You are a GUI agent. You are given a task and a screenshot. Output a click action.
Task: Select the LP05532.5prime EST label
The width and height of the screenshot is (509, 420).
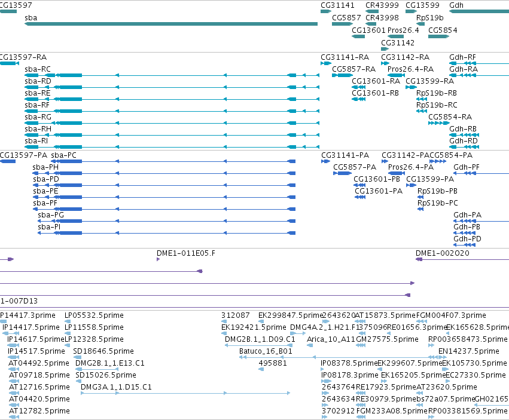[94, 315]
